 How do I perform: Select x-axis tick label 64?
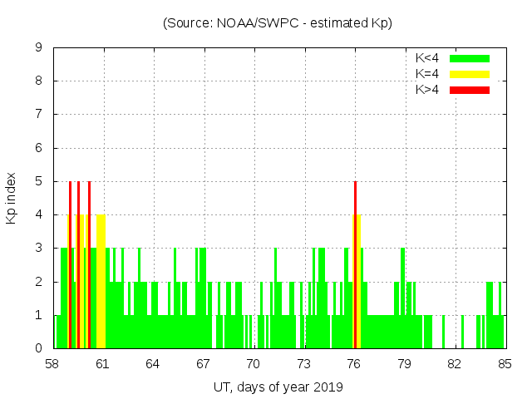point(153,364)
